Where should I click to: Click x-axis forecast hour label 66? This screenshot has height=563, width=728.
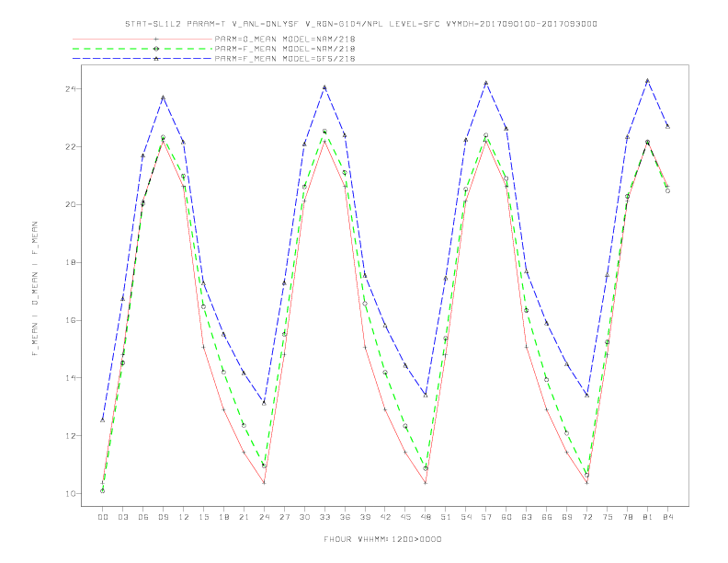(547, 517)
